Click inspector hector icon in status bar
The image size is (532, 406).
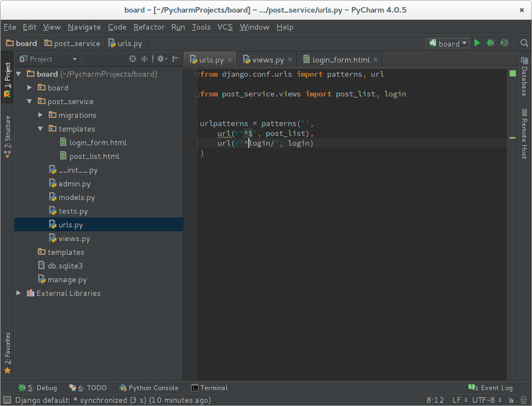523,400
